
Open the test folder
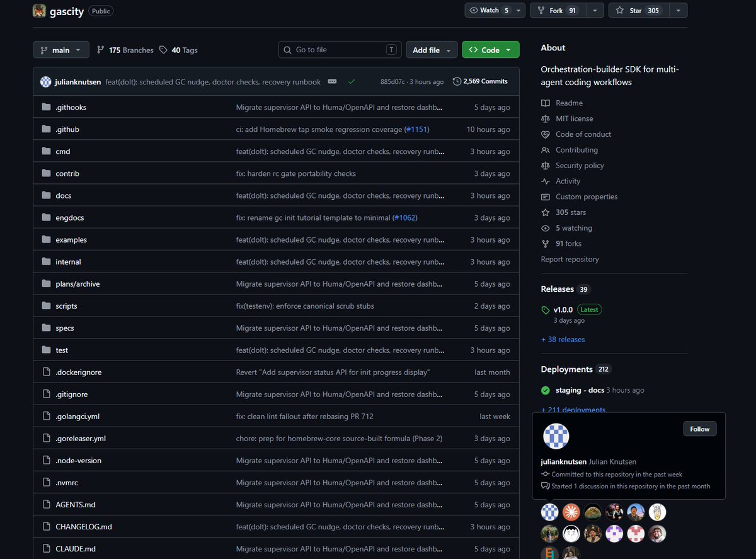pos(62,350)
